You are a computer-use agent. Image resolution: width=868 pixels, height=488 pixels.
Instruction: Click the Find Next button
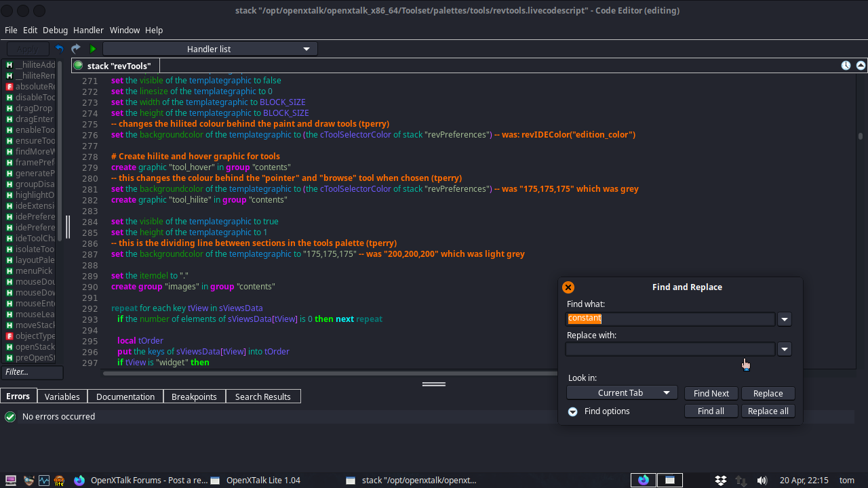point(711,393)
